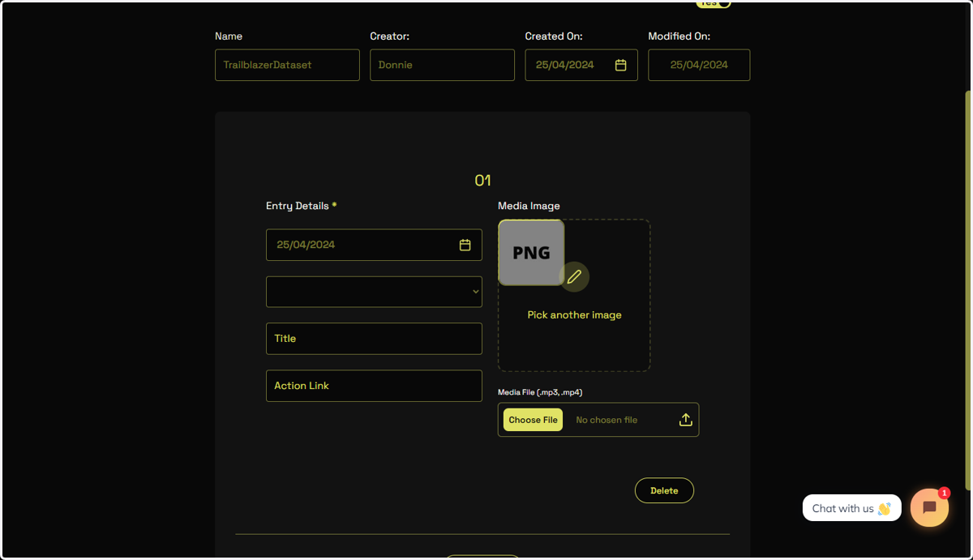Focus the Creator field showing Donnie
The image size is (973, 560).
pyautogui.click(x=442, y=65)
